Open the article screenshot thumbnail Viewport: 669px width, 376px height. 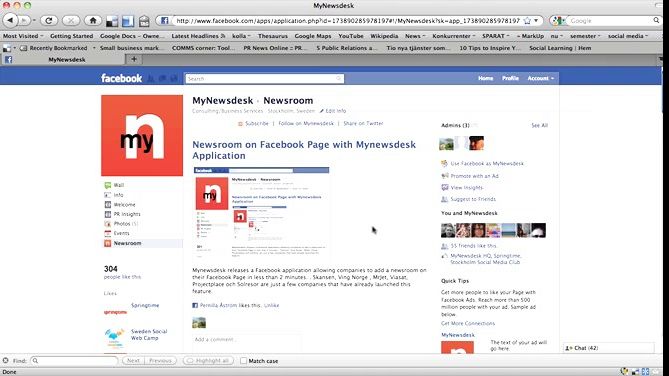coord(261,212)
